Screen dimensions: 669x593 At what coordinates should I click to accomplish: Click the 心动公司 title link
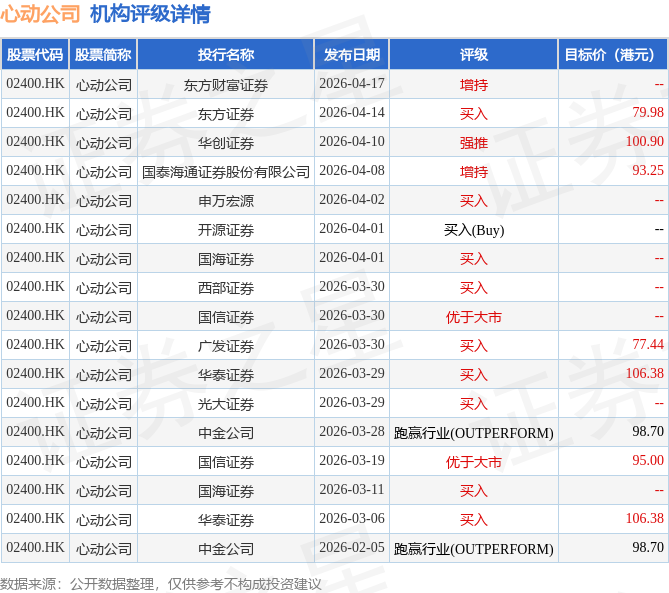(41, 14)
